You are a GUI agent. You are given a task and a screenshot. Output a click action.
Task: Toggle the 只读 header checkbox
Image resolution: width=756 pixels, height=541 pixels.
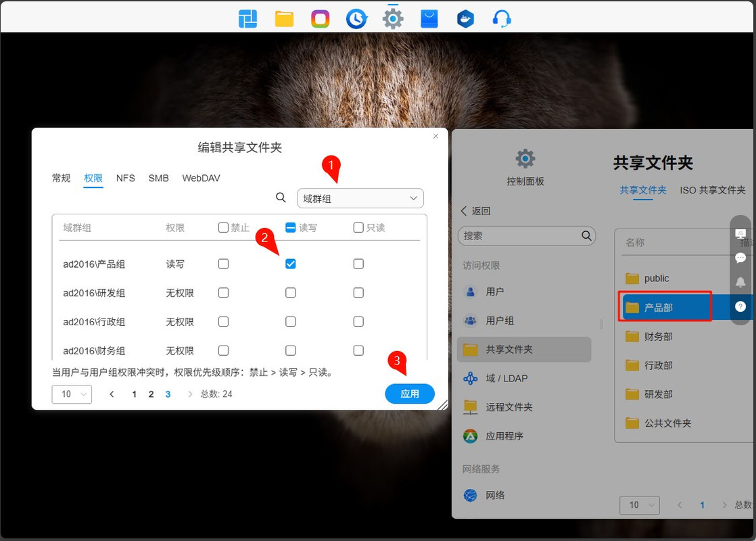point(358,228)
